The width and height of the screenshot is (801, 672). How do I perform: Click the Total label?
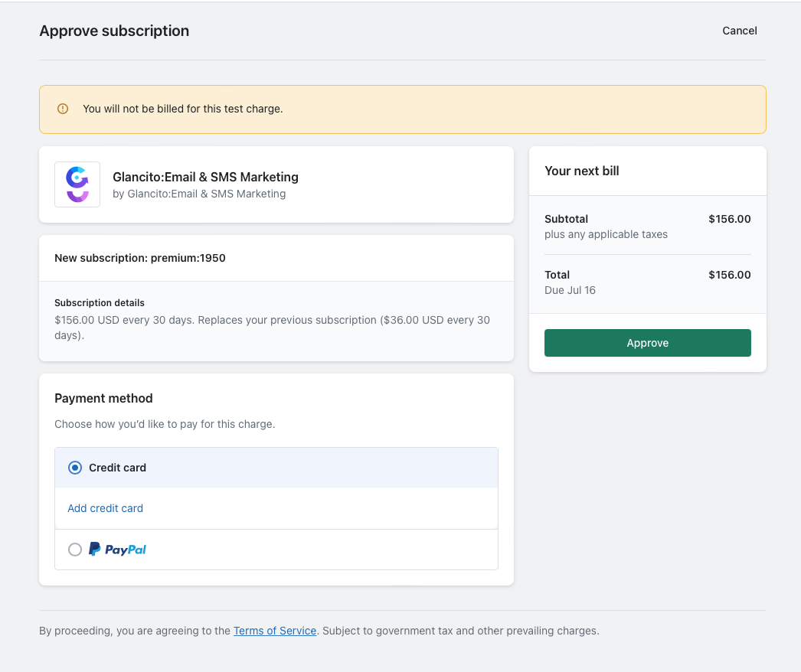pyautogui.click(x=557, y=275)
